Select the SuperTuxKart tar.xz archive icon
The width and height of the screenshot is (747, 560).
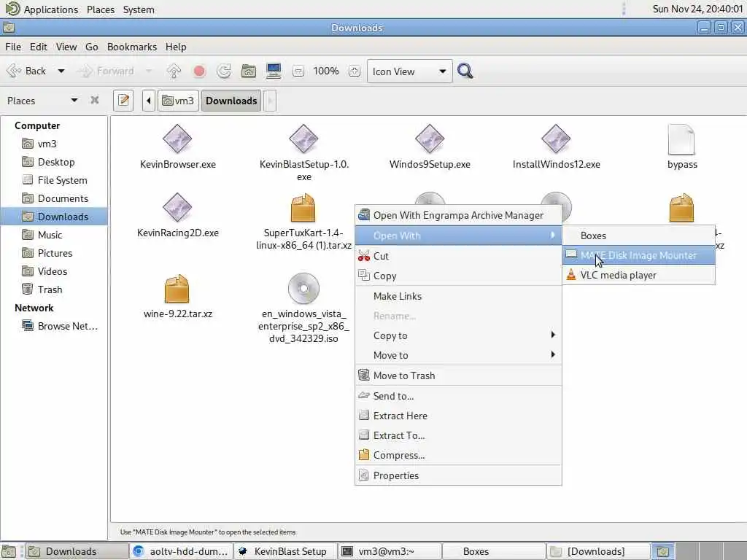click(303, 208)
